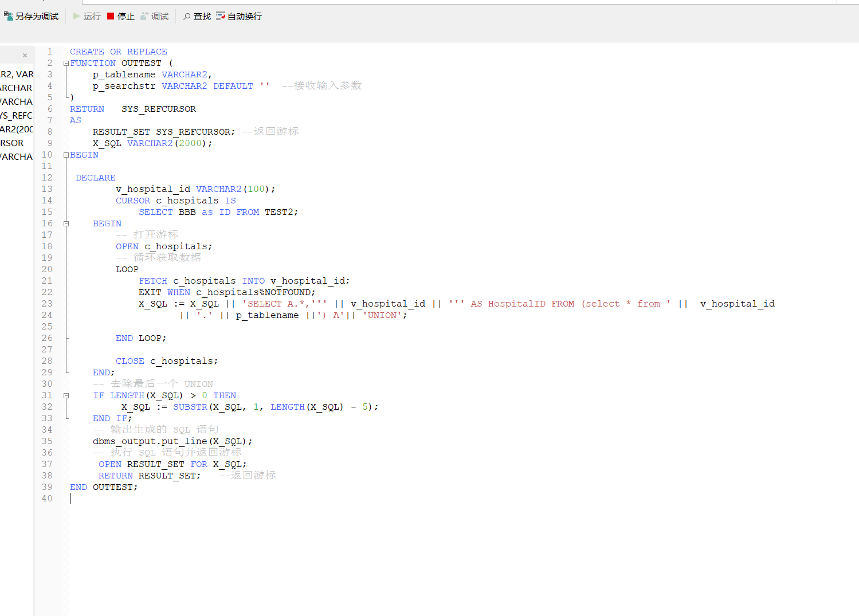Click the SELECT BBB as ID FROM TEST2 line
859x616 pixels.
click(218, 212)
